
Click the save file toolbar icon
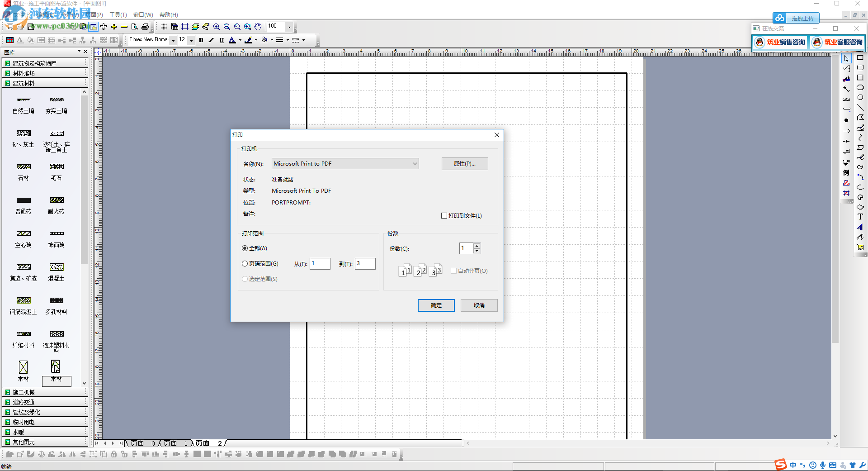coord(31,27)
